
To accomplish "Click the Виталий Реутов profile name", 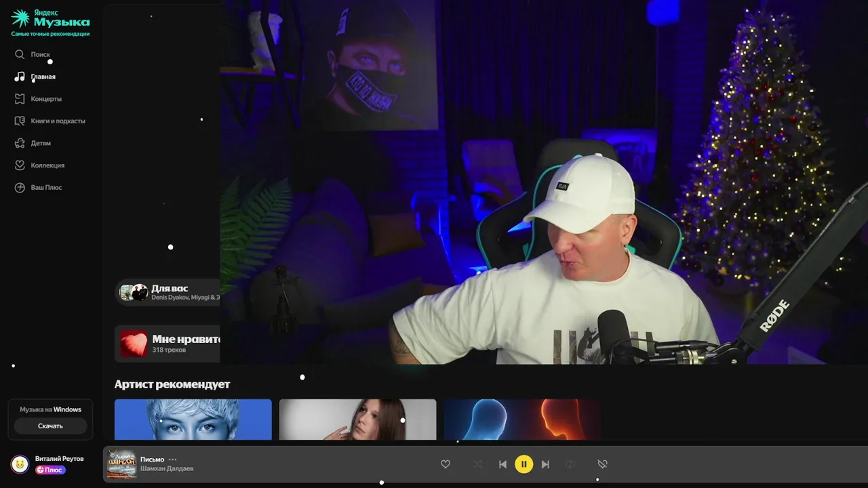I will point(60,459).
